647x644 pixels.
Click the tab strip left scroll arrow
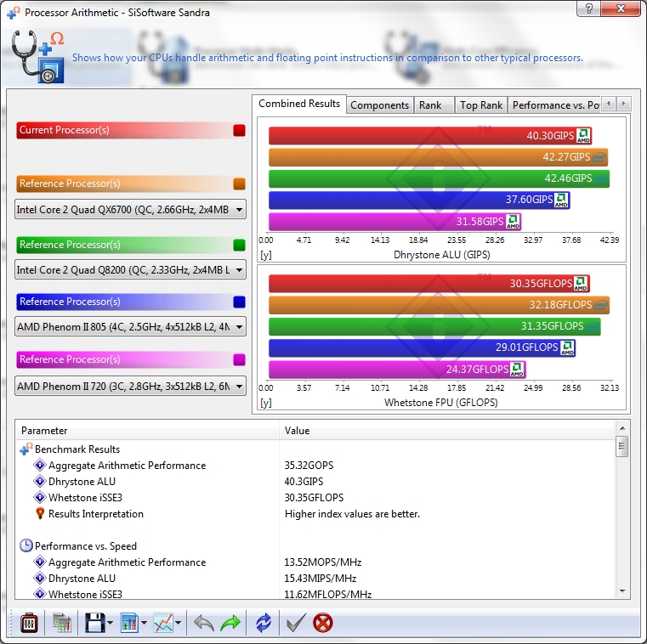(609, 104)
